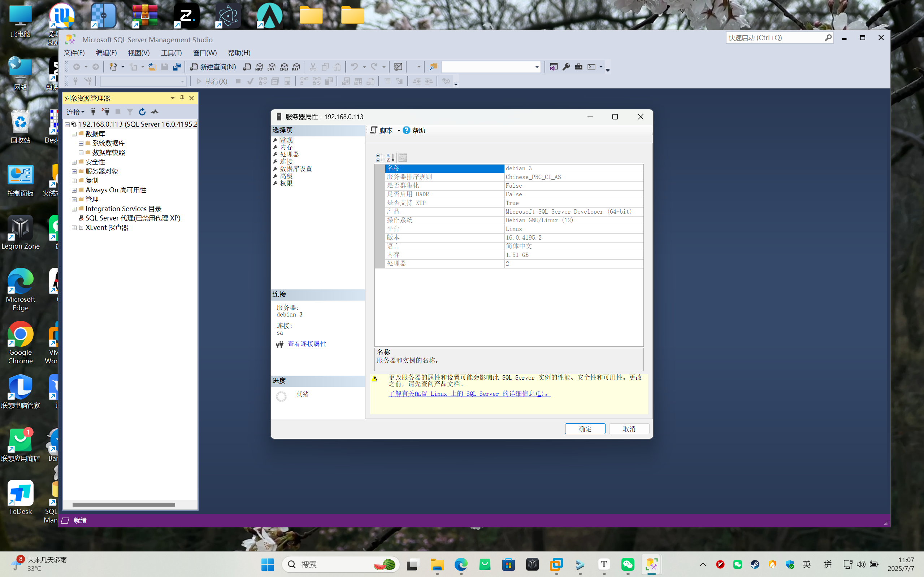
Task: Open the 对象资源管理器 window position dropdown
Action: click(173, 98)
